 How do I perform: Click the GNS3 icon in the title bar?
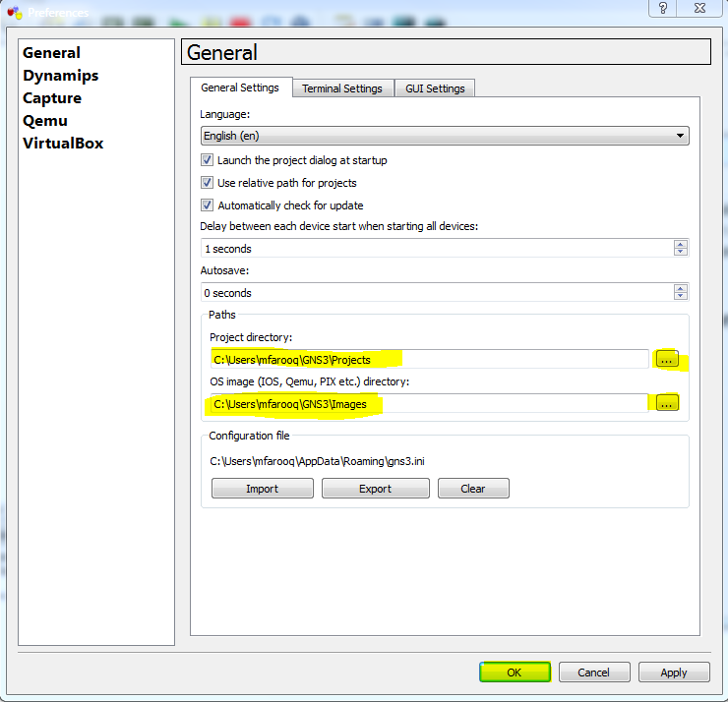[x=15, y=13]
